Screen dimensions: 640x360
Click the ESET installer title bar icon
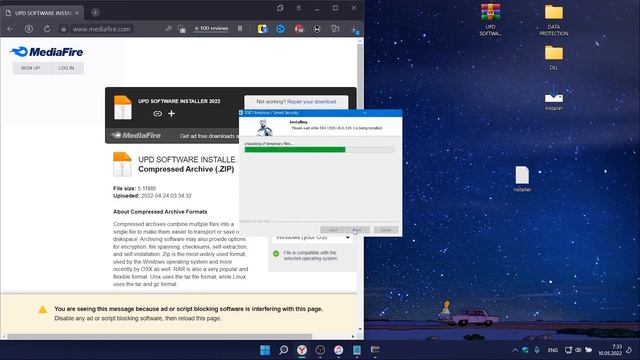point(241,113)
